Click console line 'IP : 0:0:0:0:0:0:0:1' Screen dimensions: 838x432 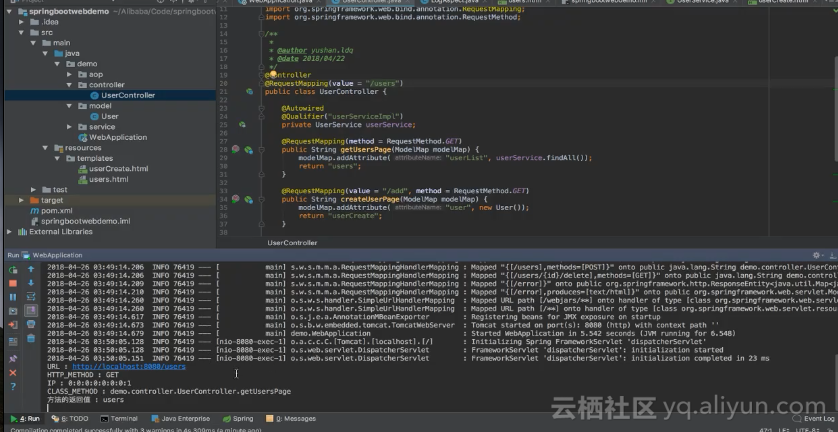pyautogui.click(x=89, y=383)
